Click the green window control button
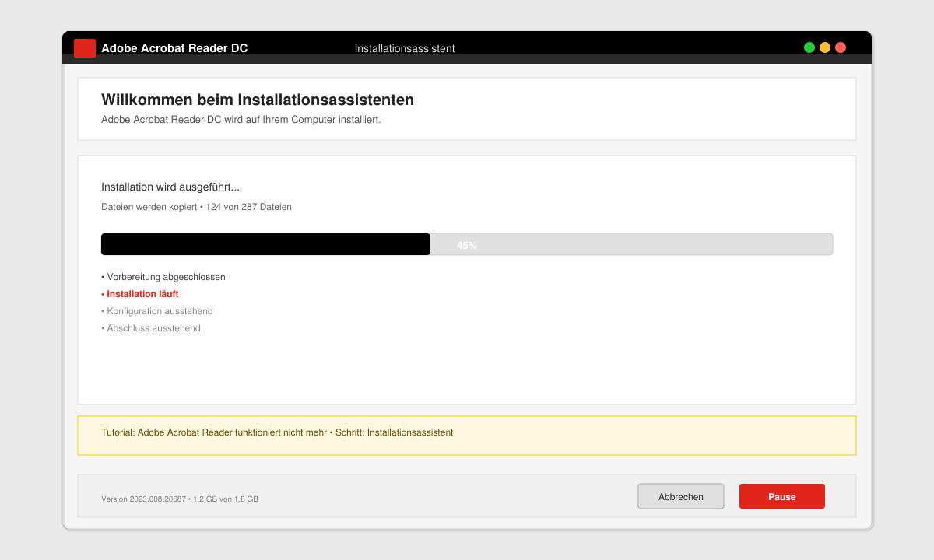The image size is (934, 560). click(x=809, y=47)
